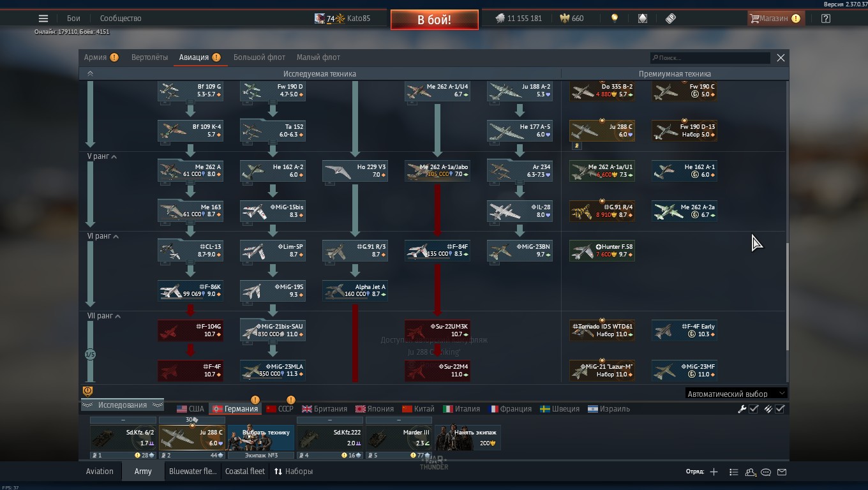The height and width of the screenshot is (490, 868).
Task: Open the chat bubble icon
Action: point(766,472)
